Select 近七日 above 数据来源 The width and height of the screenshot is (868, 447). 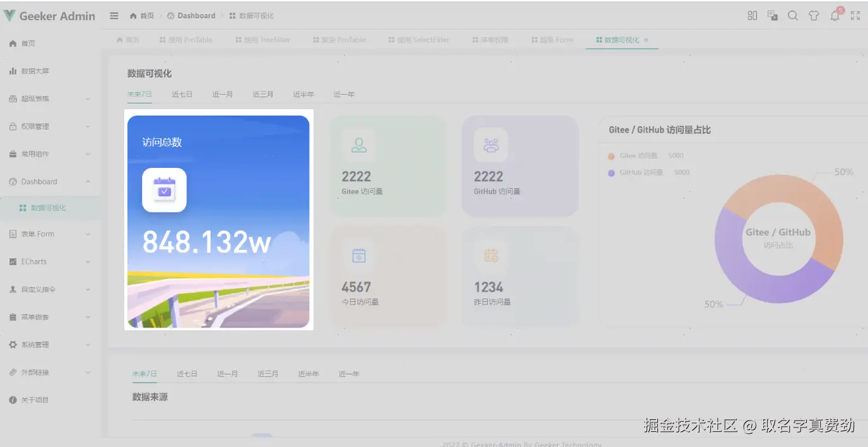click(x=187, y=374)
